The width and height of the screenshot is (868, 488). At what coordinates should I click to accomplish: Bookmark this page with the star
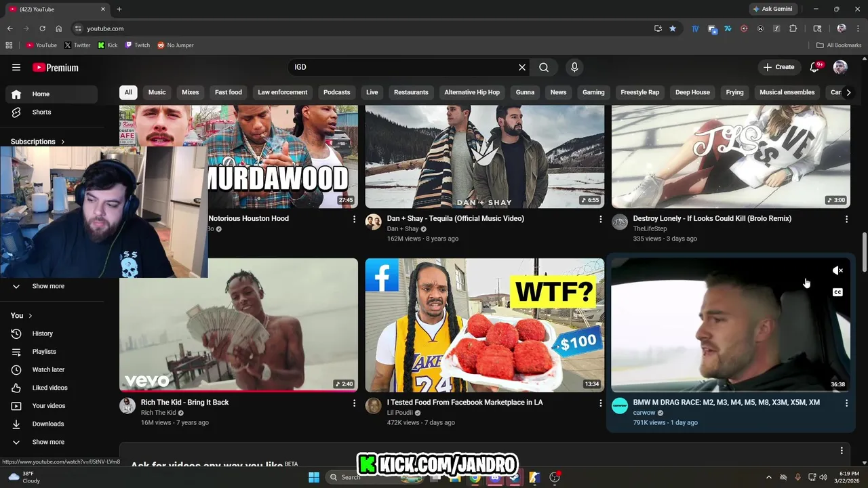click(673, 28)
